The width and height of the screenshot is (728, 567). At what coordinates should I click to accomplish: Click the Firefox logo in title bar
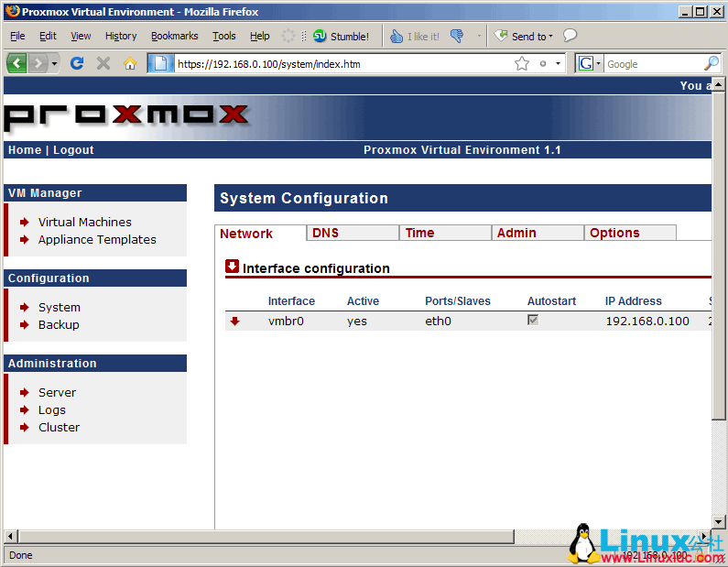(13, 11)
